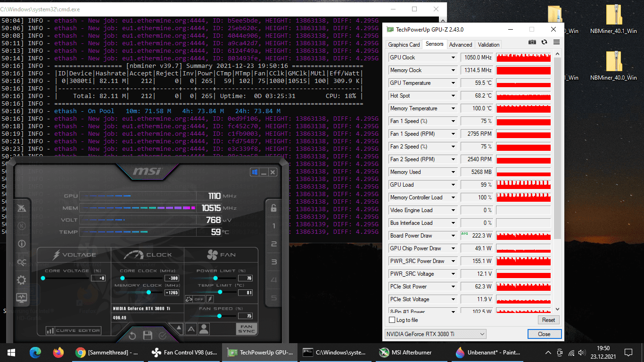644x362 pixels.
Task: Open the Memory Used sensor dropdown
Action: (454, 172)
